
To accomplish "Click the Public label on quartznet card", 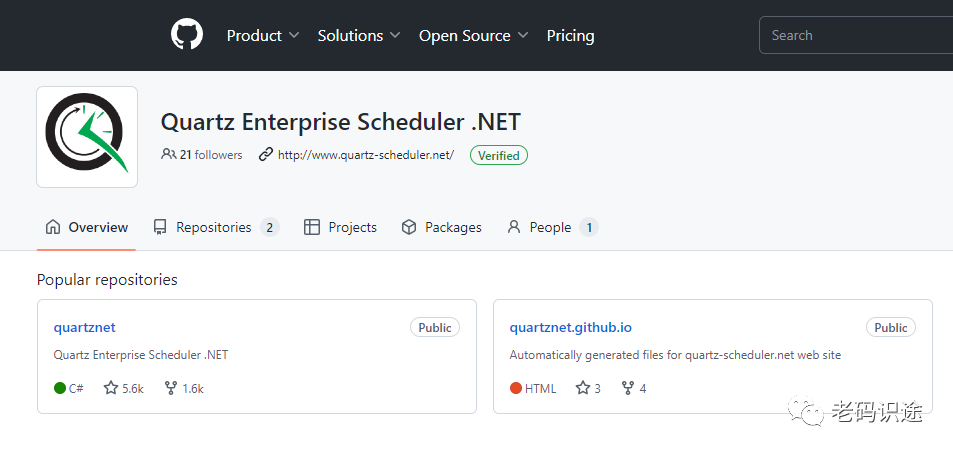I will pyautogui.click(x=435, y=328).
